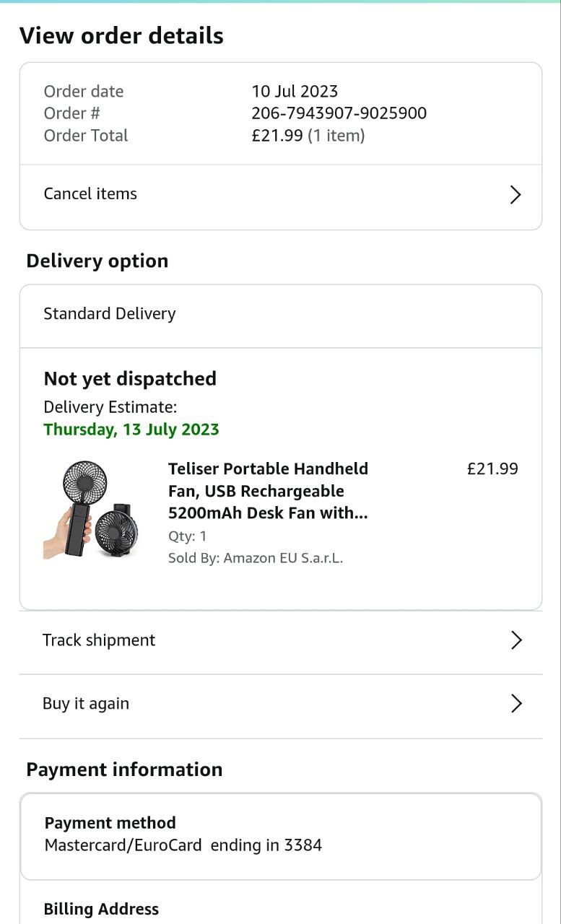561x924 pixels.
Task: Tap the Buy it again chevron arrow
Action: 516,704
